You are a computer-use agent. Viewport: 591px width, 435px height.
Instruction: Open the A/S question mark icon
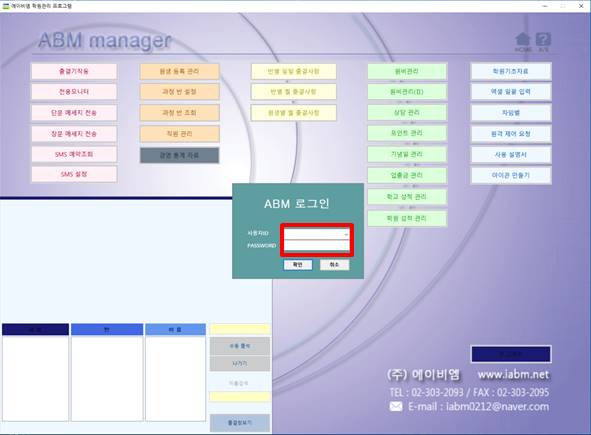pos(543,39)
